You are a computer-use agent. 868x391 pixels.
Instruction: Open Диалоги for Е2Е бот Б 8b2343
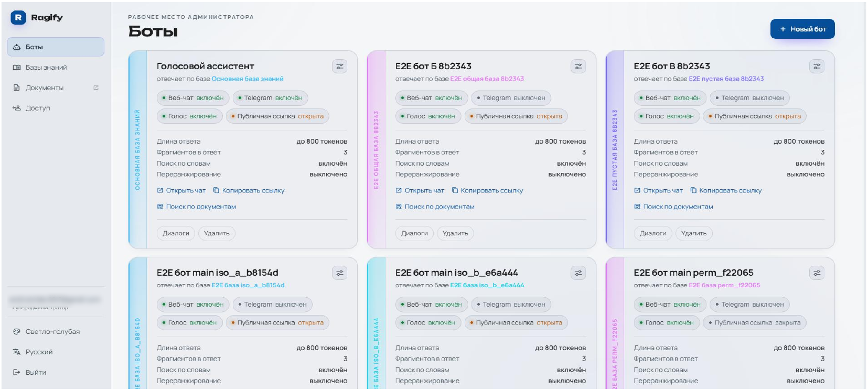coord(415,233)
